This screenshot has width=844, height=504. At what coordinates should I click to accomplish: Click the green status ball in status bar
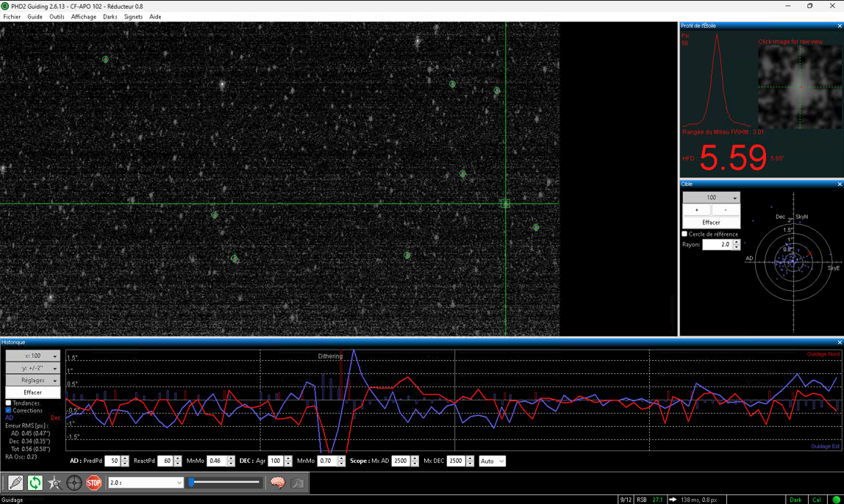[836, 500]
